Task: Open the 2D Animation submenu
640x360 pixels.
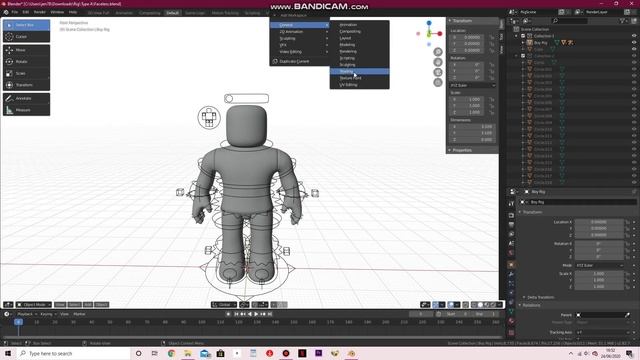Action: (x=300, y=32)
